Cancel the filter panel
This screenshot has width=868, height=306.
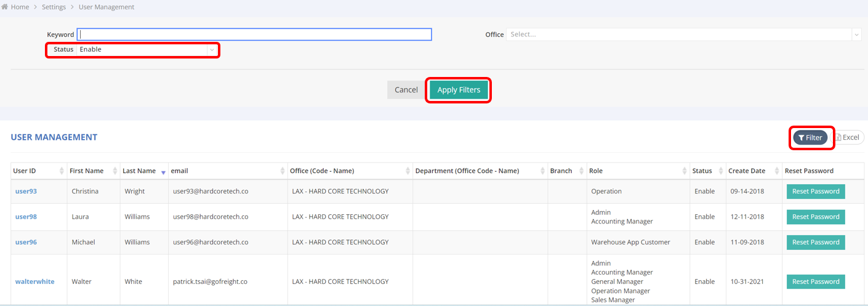[x=406, y=90]
